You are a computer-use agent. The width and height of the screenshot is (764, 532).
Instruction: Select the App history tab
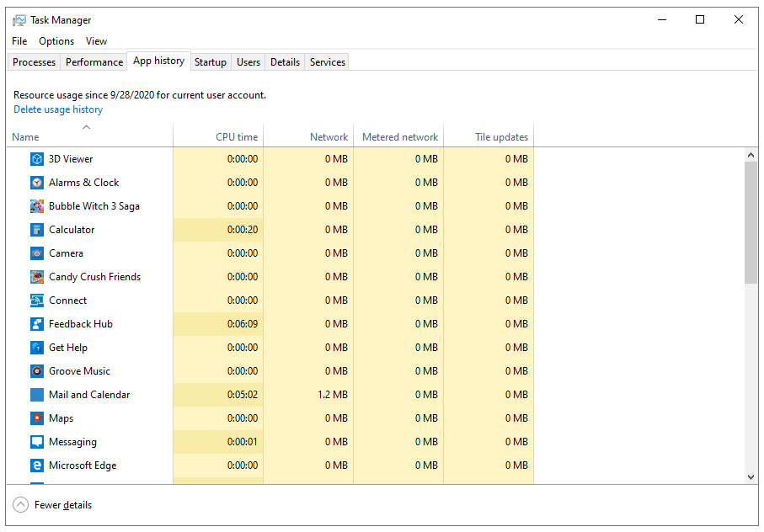[x=159, y=61]
